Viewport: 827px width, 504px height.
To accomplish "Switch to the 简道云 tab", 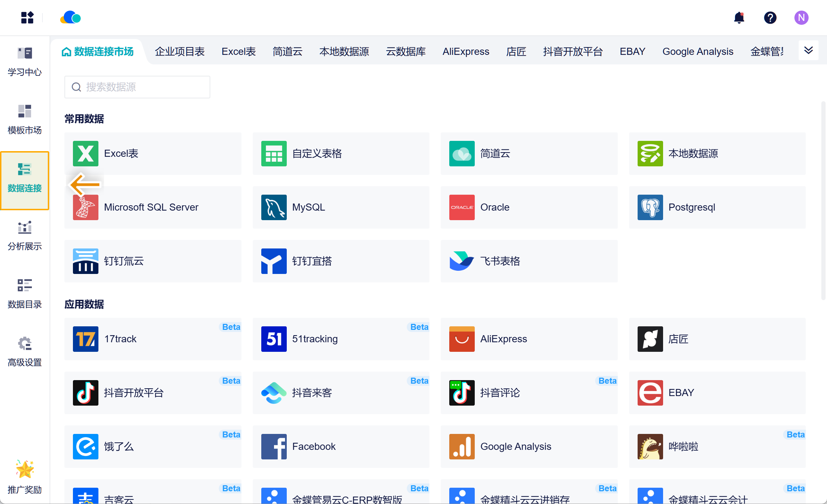I will pos(287,52).
